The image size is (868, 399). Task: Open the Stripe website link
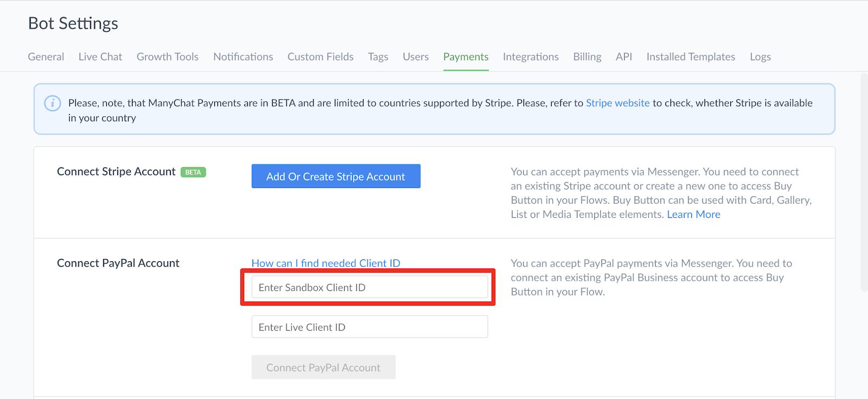(x=617, y=103)
